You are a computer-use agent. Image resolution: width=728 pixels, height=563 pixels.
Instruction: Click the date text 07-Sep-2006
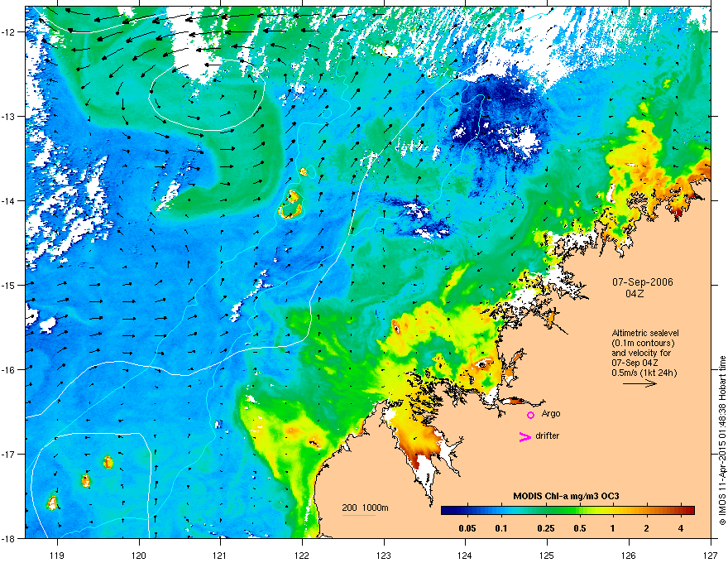tap(642, 282)
